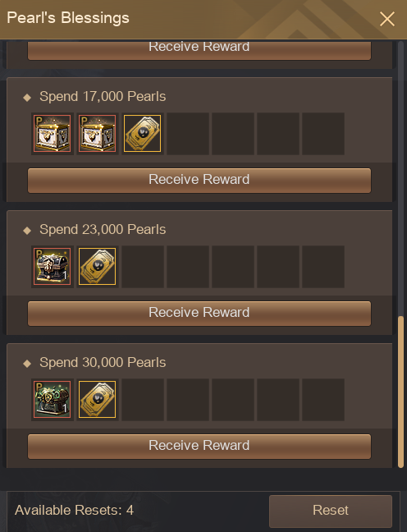This screenshot has width=407, height=532.
Task: Receive reward for spending 17,000 Pearls
Action: 199,181
